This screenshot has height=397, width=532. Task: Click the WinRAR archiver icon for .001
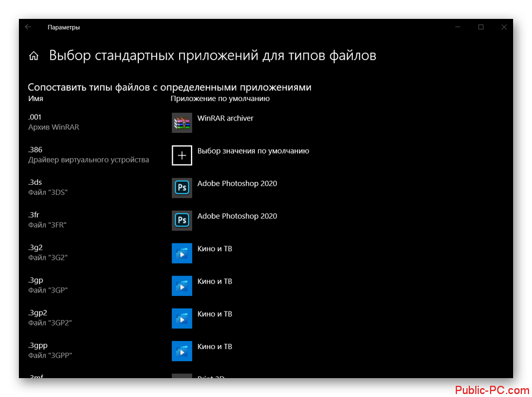(x=182, y=122)
